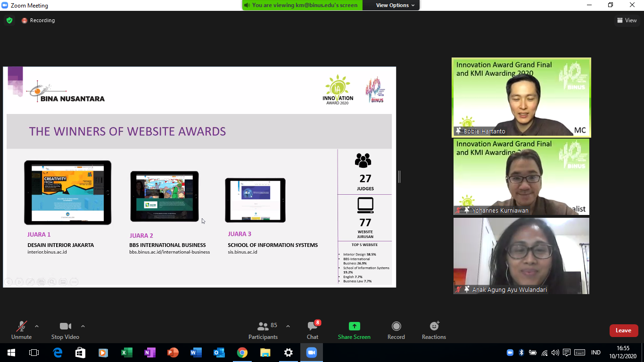Open PowerPoint from the taskbar
This screenshot has width=644, height=362.
pos(173,353)
